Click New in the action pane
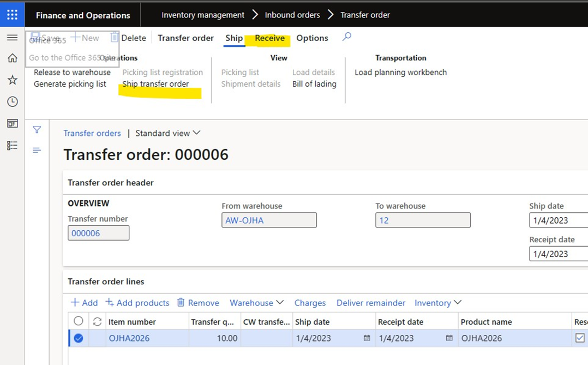This screenshot has height=365, width=588. coord(85,38)
